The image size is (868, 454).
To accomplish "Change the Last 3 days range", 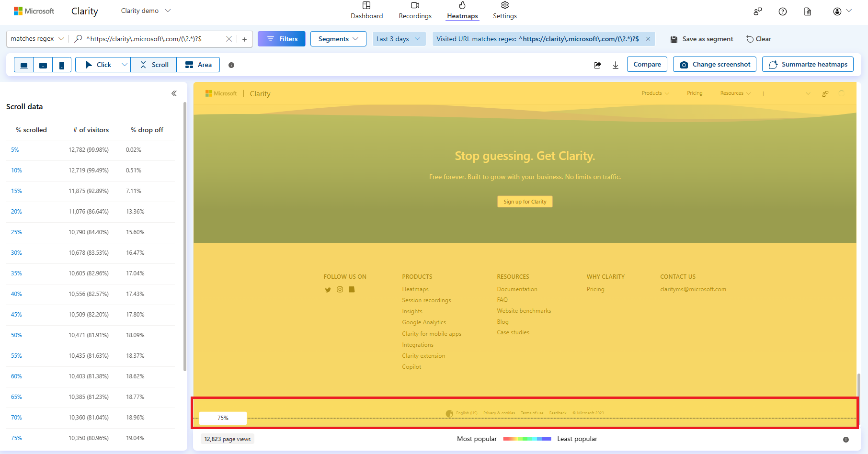I will click(399, 39).
